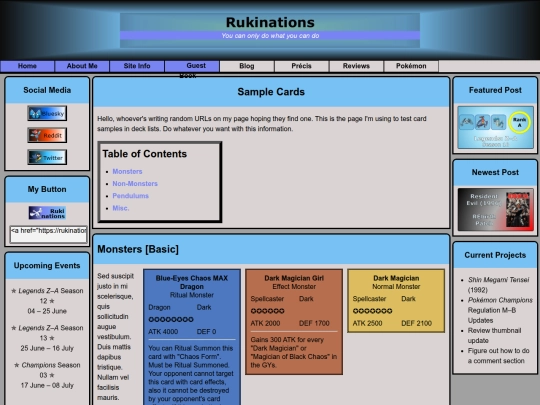Open the Reviews navigation tab
Image resolution: width=540 pixels, height=405 pixels.
click(356, 66)
